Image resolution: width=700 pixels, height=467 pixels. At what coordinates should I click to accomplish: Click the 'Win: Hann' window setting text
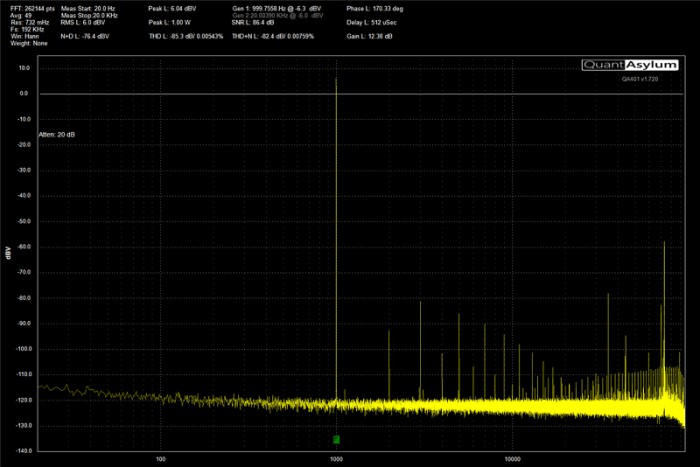[x=25, y=37]
